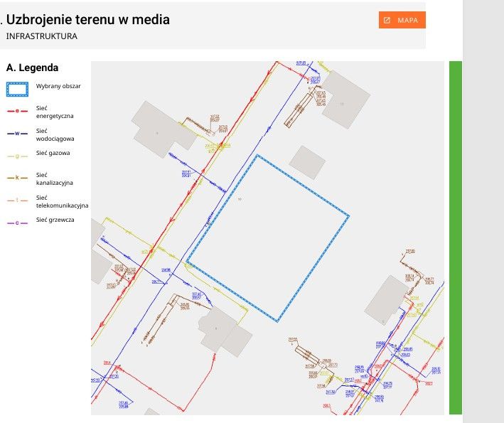Click the green vertical bar beside the map
The width and height of the screenshot is (504, 423).
456,237
